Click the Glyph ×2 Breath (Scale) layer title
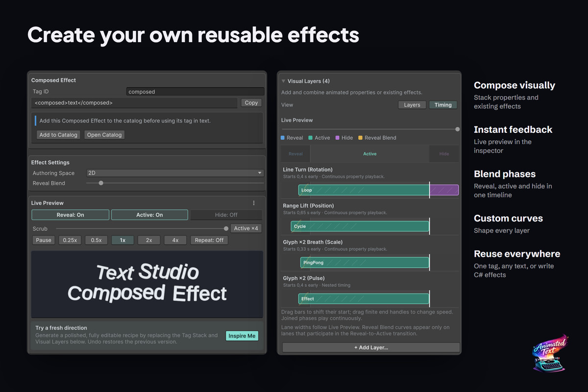The height and width of the screenshot is (392, 588). click(x=313, y=242)
